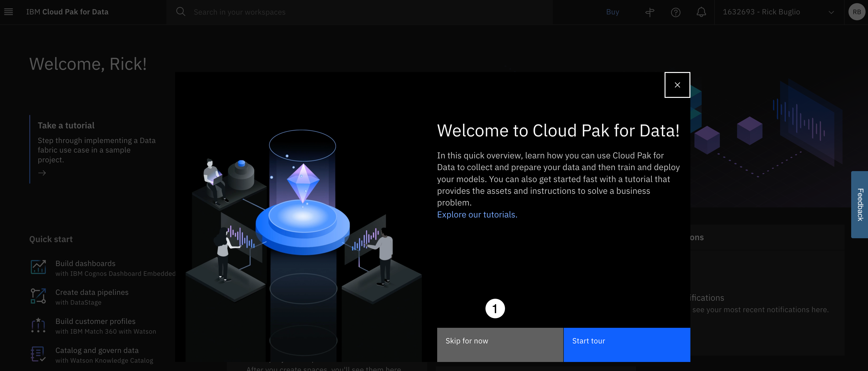Open the Feedback side tab
Screen dimensions: 868x371
(x=859, y=205)
